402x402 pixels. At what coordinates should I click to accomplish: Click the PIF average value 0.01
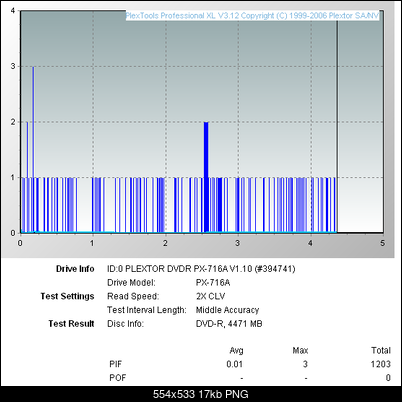[235, 364]
